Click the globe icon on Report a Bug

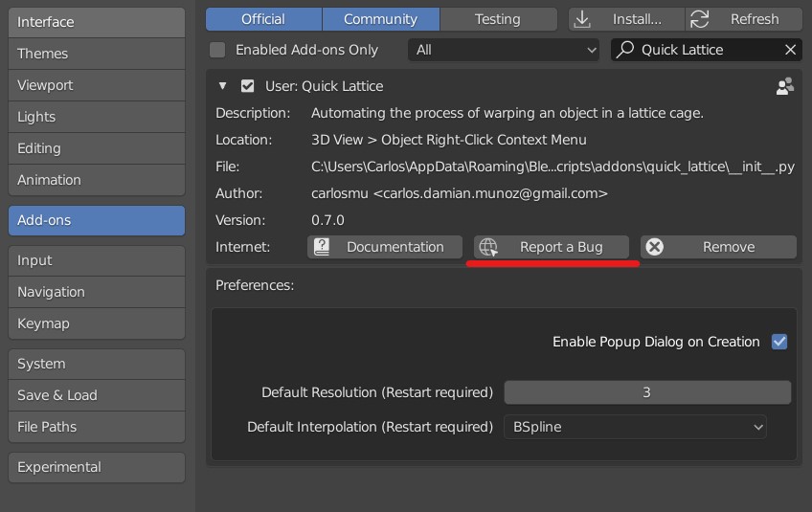[x=487, y=247]
